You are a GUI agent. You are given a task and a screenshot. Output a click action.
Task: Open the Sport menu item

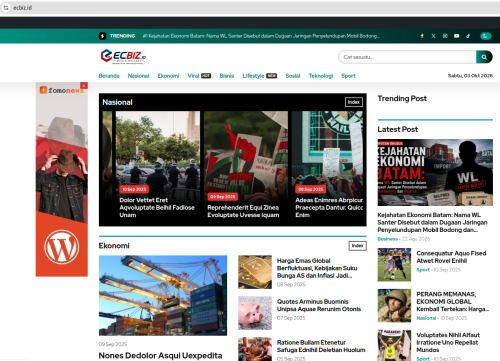(x=348, y=76)
